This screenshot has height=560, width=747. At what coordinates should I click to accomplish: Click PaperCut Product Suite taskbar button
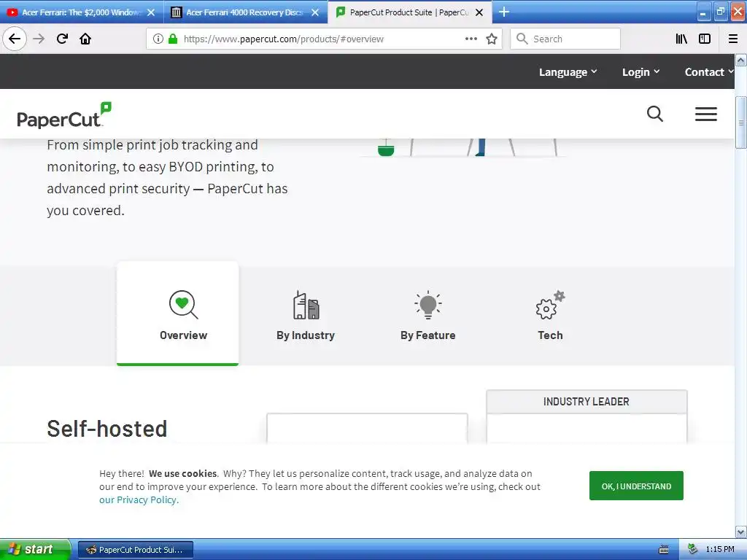136,550
